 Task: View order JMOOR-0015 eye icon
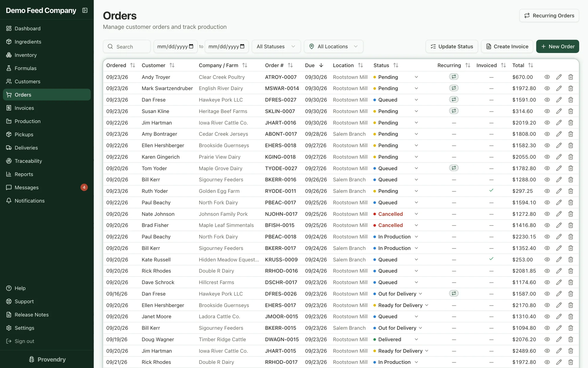pos(547,316)
